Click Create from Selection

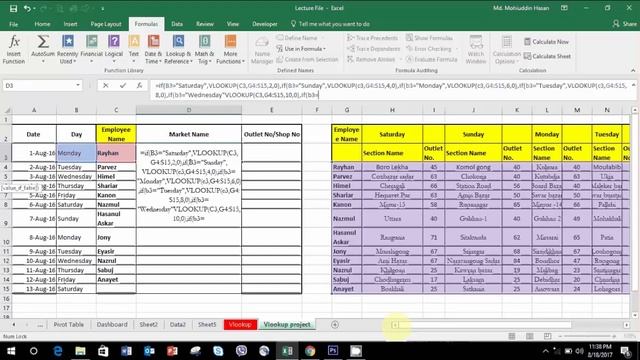[307, 60]
